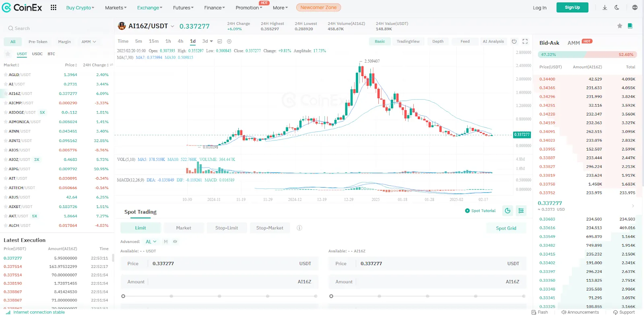The height and width of the screenshot is (315, 644).
Task: Open the apps grid menu icon
Action: [x=54, y=8]
